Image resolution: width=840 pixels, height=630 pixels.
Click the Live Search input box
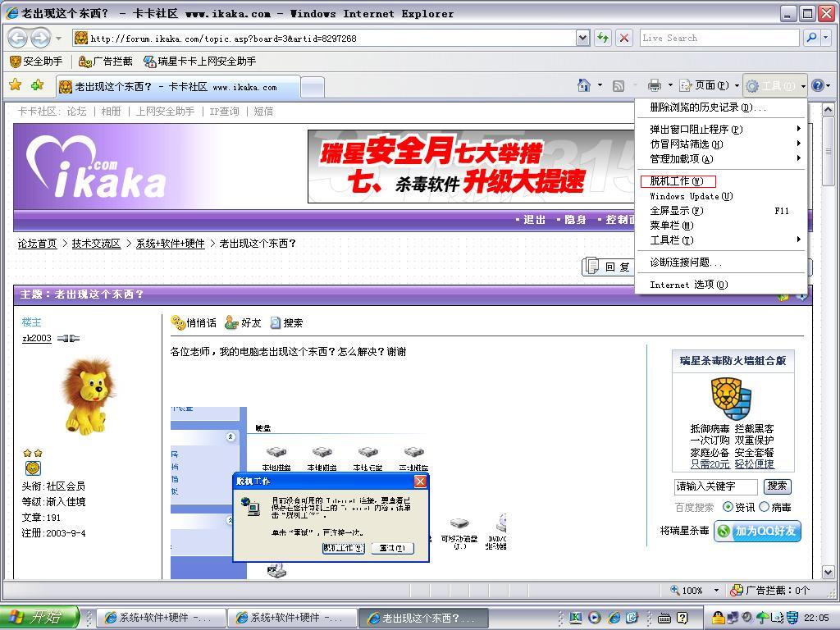point(719,38)
